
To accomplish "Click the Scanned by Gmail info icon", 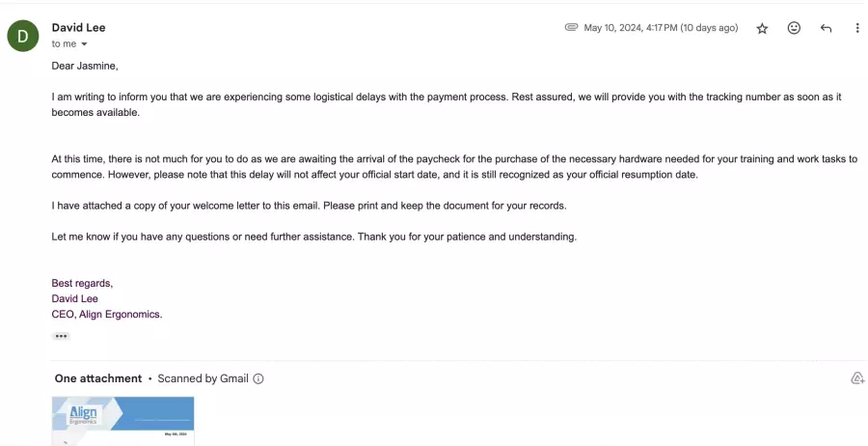I will click(x=258, y=379).
